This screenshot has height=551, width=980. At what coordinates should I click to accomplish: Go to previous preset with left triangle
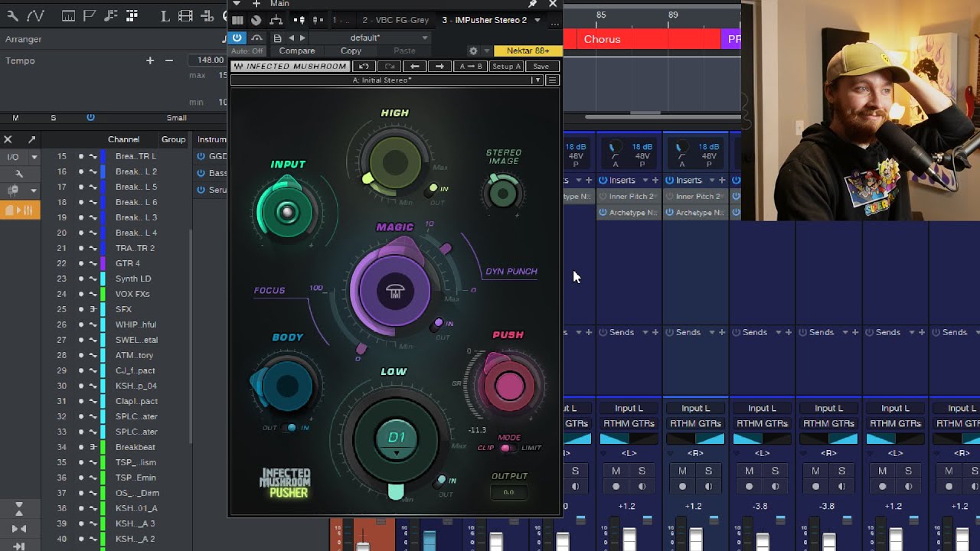(291, 37)
